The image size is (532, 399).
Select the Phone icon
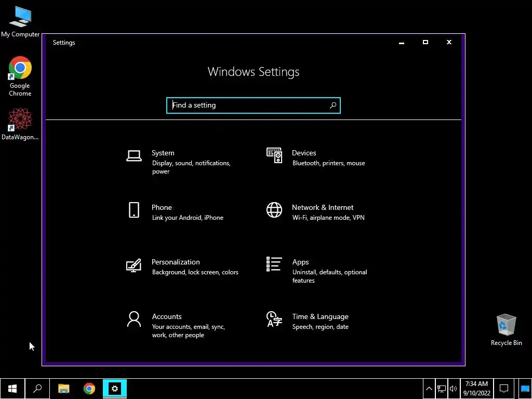point(134,210)
